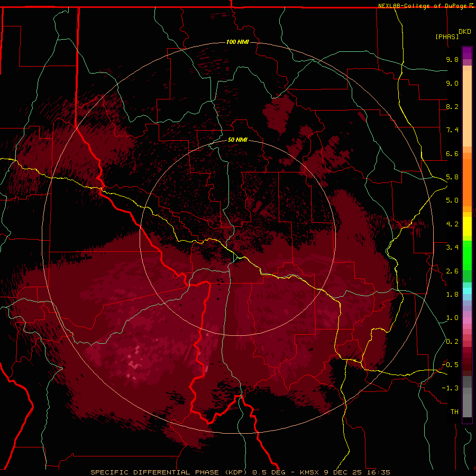Click the 5.8 value on color scale

(x=452, y=177)
